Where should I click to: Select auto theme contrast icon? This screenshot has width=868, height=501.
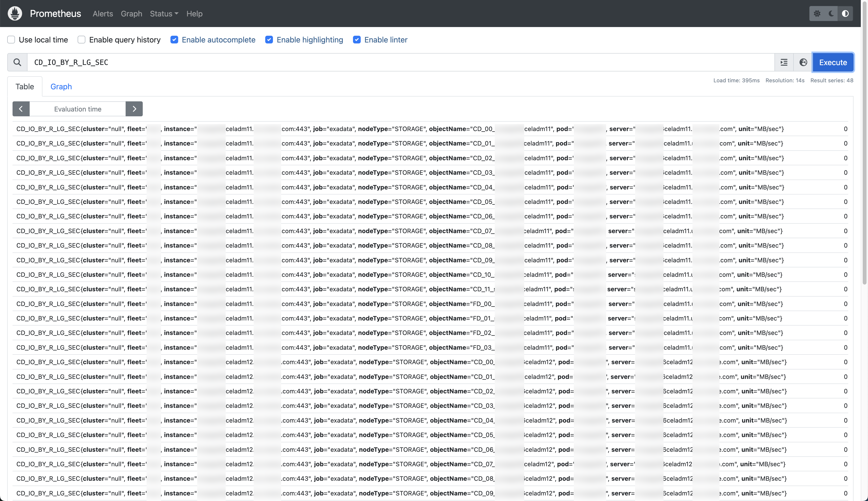pos(845,14)
